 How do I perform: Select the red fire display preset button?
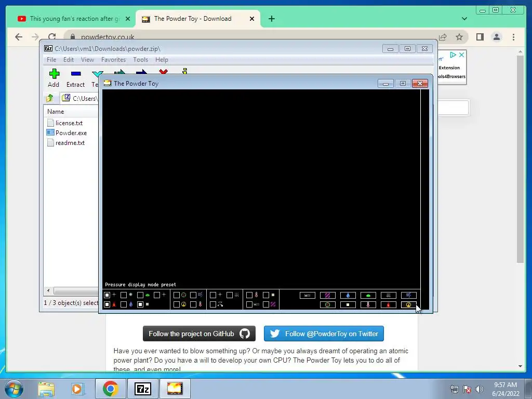click(388, 304)
